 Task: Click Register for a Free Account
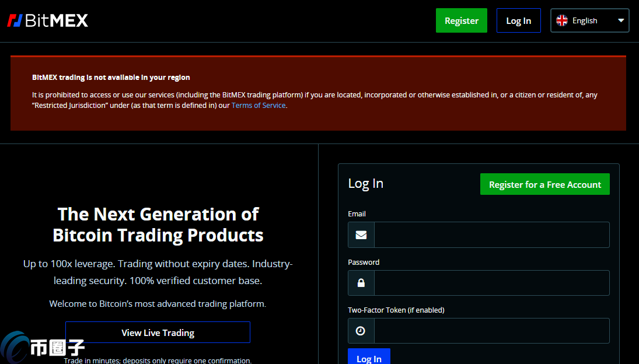tap(544, 184)
